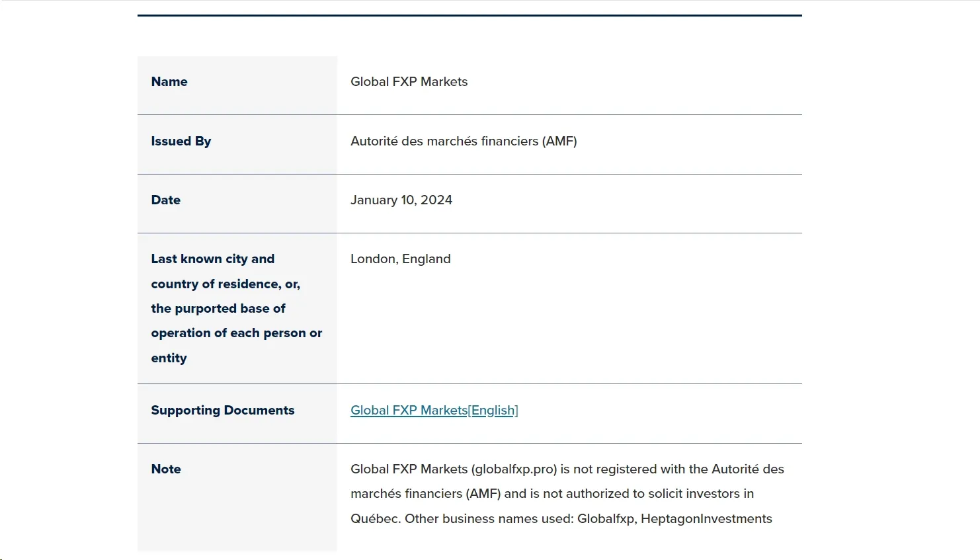This screenshot has height=560, width=980.
Task: Click the 'Note' row label
Action: point(166,469)
